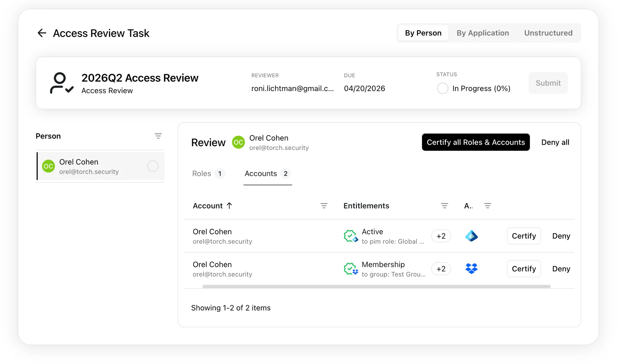Open the Person list filter icon
Viewport: 633px width, 364px height.
point(158,136)
